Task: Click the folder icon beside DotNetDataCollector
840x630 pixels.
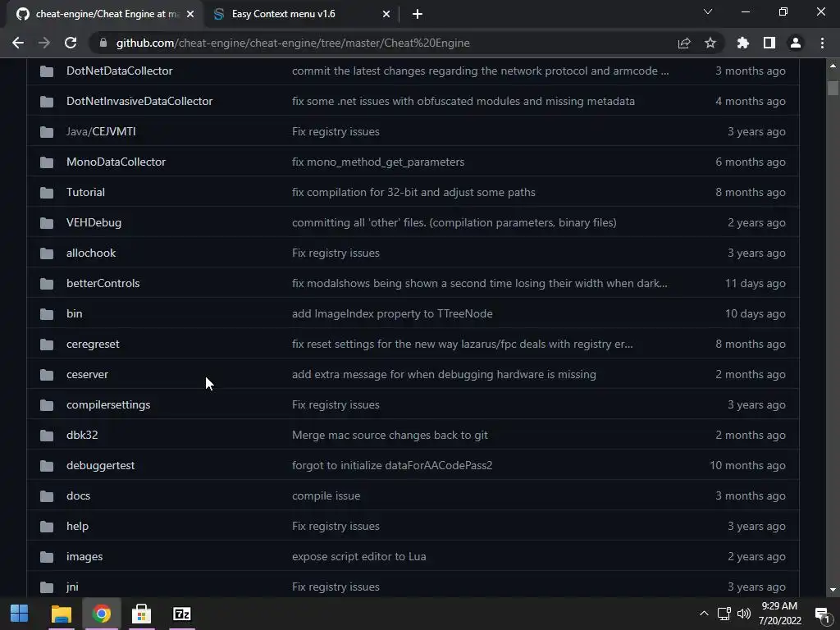Action: [x=47, y=71]
